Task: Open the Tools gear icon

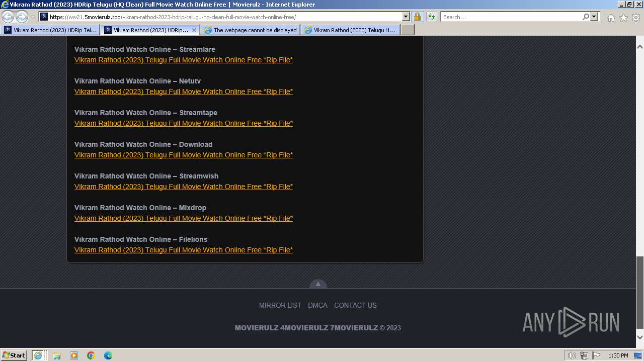Action: click(x=636, y=17)
